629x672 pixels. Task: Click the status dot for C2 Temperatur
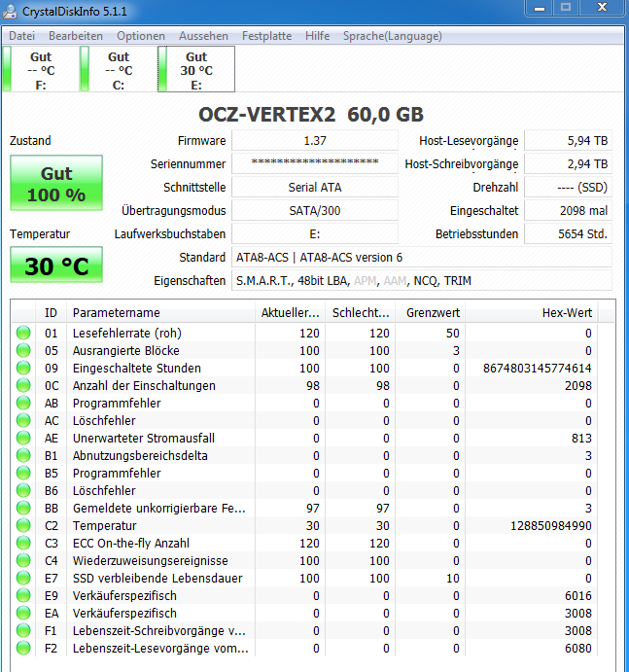point(23,526)
